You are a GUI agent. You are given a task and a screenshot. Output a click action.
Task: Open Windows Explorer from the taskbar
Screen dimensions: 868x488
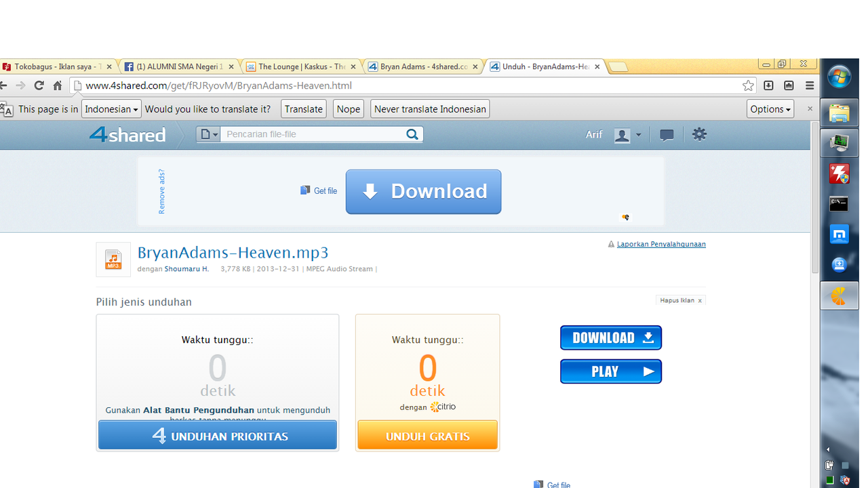840,113
